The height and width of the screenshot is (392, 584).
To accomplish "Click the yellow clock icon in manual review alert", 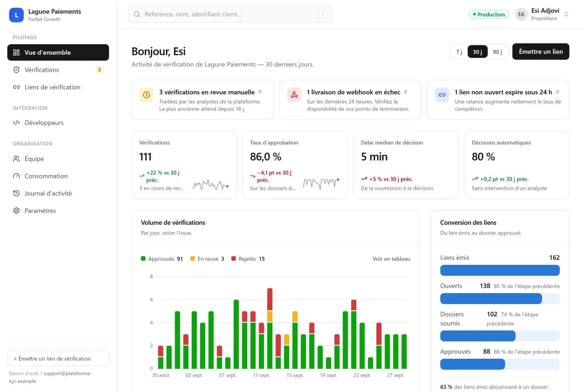I will click(x=146, y=95).
